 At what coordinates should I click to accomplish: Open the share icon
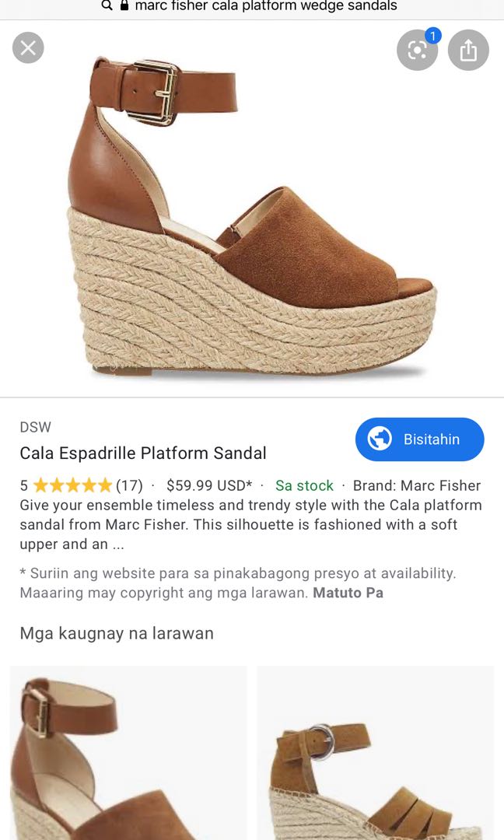[468, 50]
